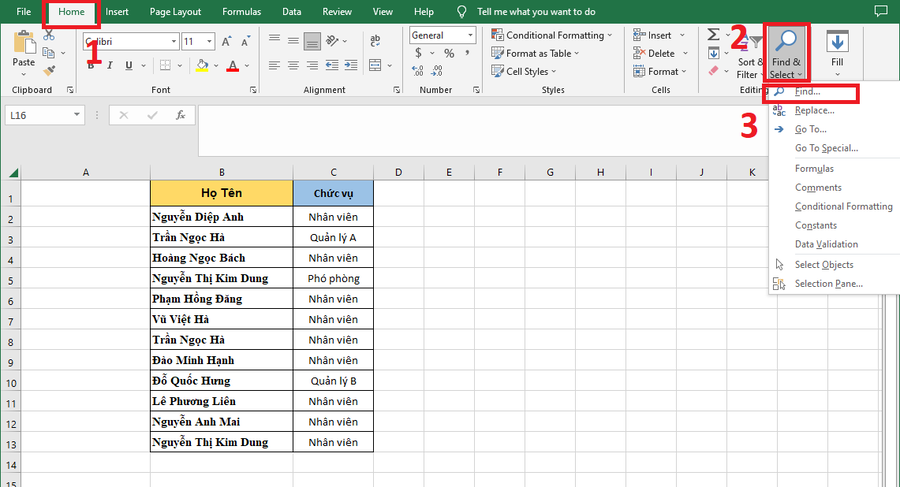Click the Clear eraser icon

[x=713, y=71]
